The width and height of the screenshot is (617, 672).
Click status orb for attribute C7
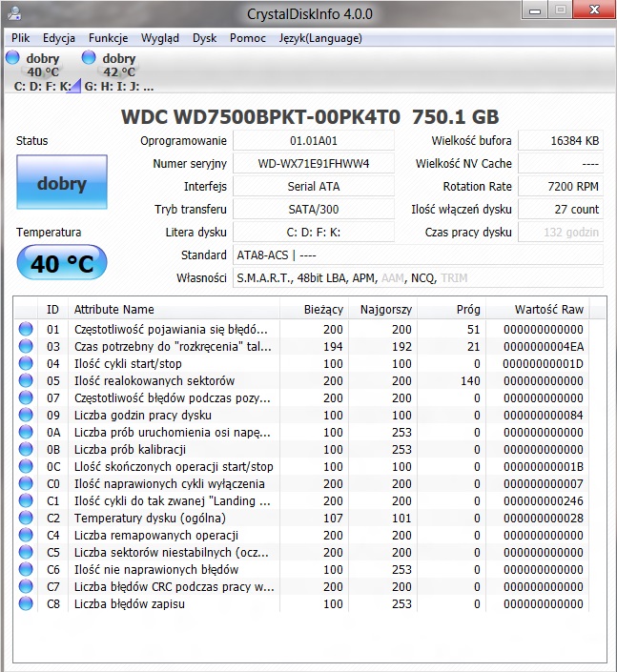(x=26, y=586)
